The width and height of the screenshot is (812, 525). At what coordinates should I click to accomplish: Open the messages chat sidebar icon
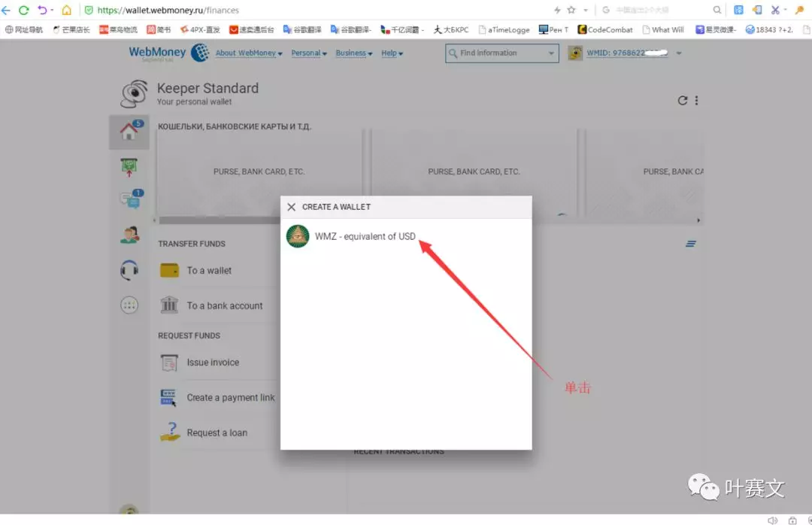131,199
